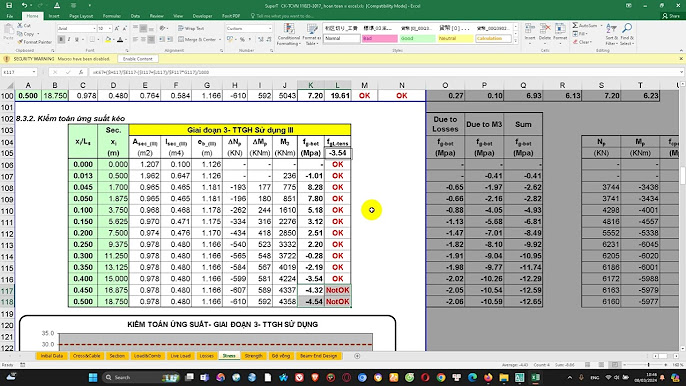The height and width of the screenshot is (386, 686).
Task: Increase font size with the larger A icon
Action: click(x=117, y=28)
